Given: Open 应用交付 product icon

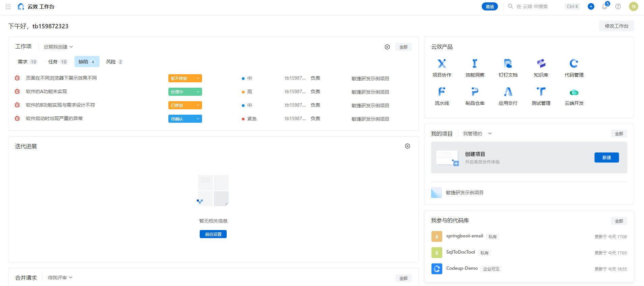Looking at the screenshot, I should 508,92.
